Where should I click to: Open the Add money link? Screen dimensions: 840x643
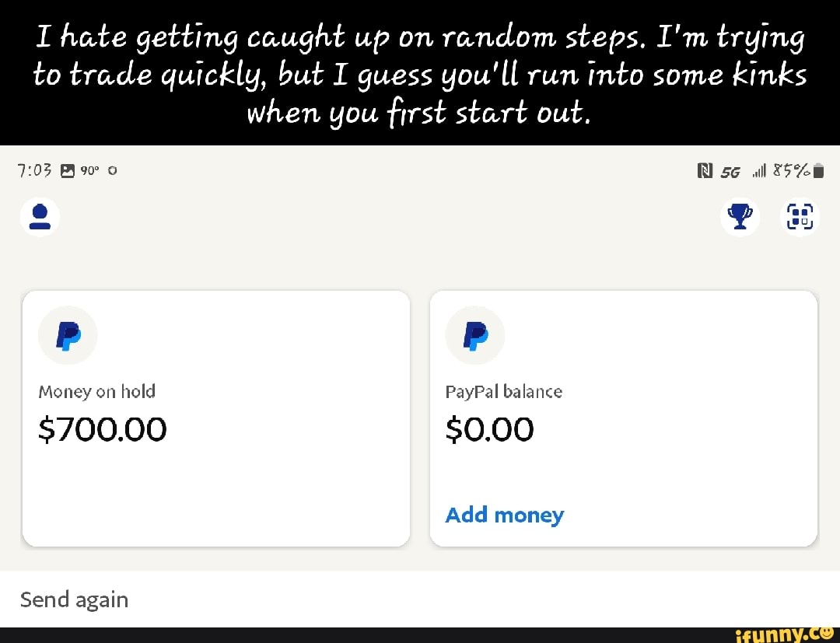pyautogui.click(x=504, y=515)
